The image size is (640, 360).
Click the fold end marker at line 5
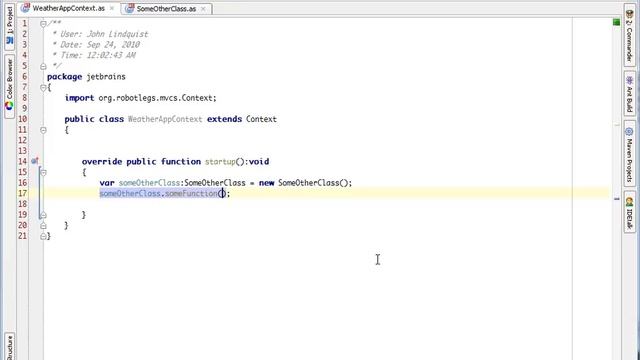tap(43, 66)
